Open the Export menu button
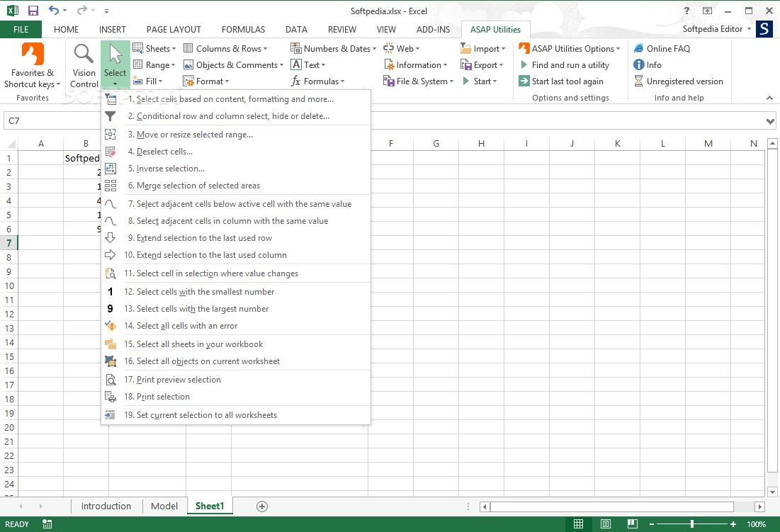This screenshot has width=780, height=532. point(482,65)
